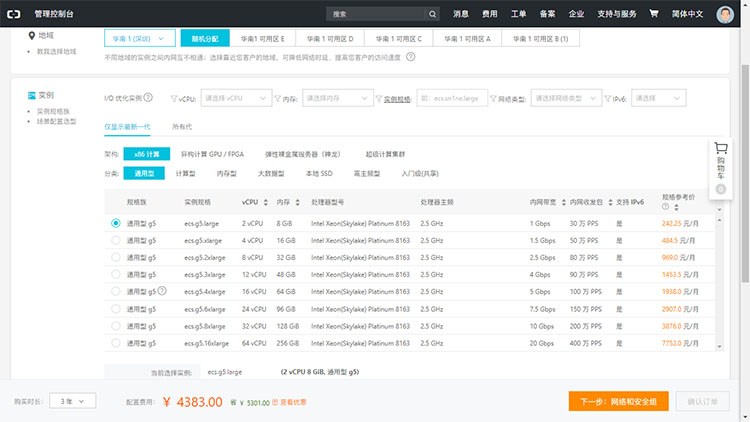Open 消息 in top navigation
750x422 pixels.
[461, 14]
